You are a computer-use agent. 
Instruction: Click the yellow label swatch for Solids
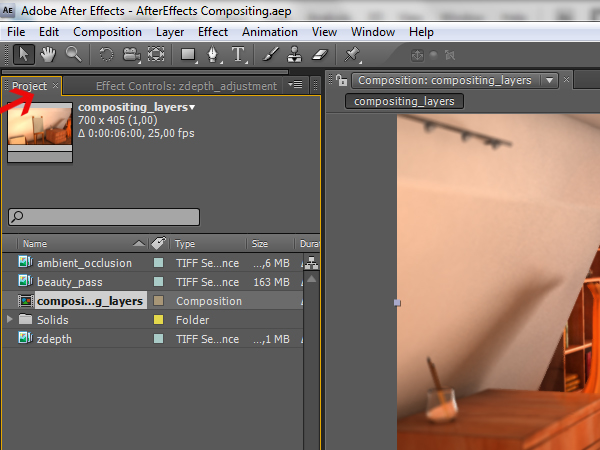tap(158, 320)
